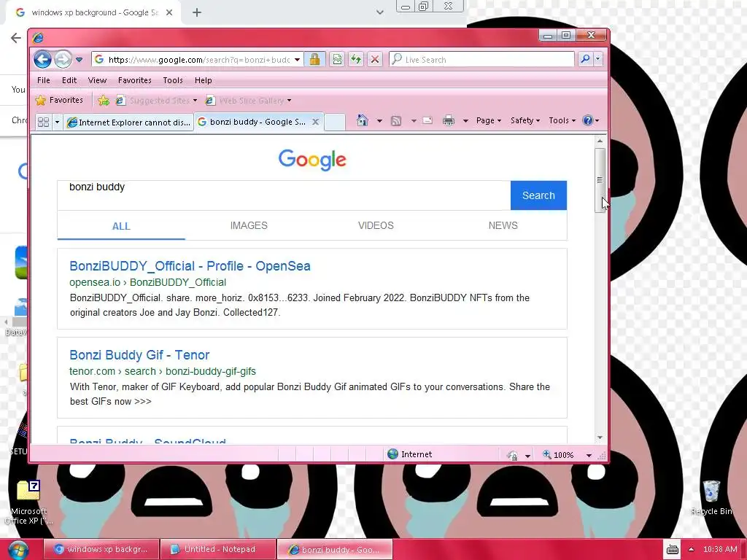Image resolution: width=747 pixels, height=560 pixels.
Task: Click the Google search field with 'bonzi buddy'
Action: click(x=284, y=195)
